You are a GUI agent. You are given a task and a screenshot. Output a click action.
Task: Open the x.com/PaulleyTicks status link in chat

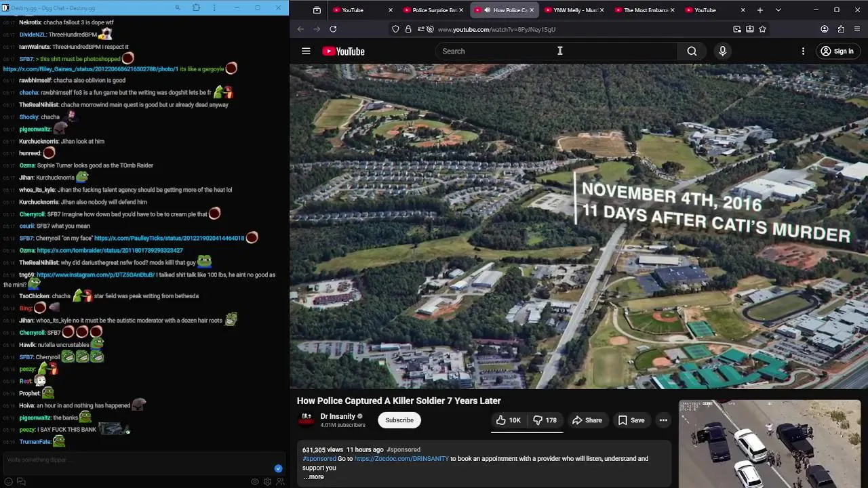169,239
